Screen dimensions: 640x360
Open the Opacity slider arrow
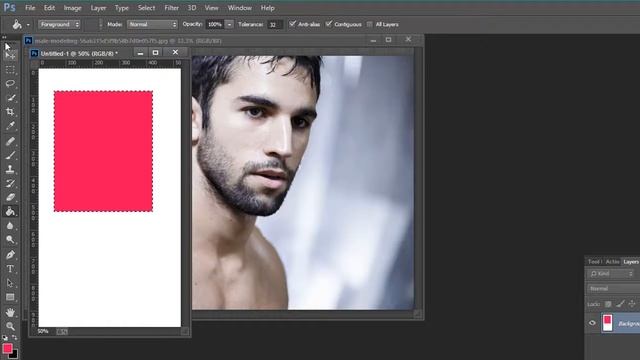229,24
